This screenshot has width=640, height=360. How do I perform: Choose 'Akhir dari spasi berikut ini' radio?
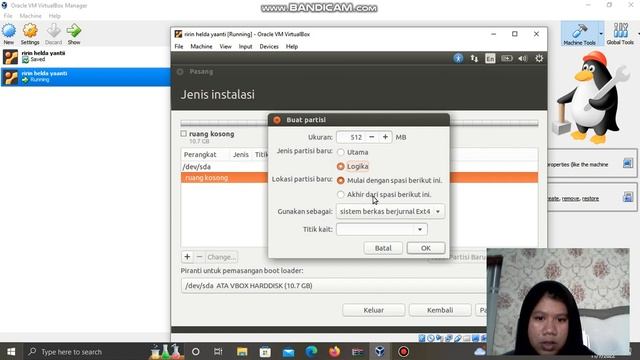coord(341,195)
